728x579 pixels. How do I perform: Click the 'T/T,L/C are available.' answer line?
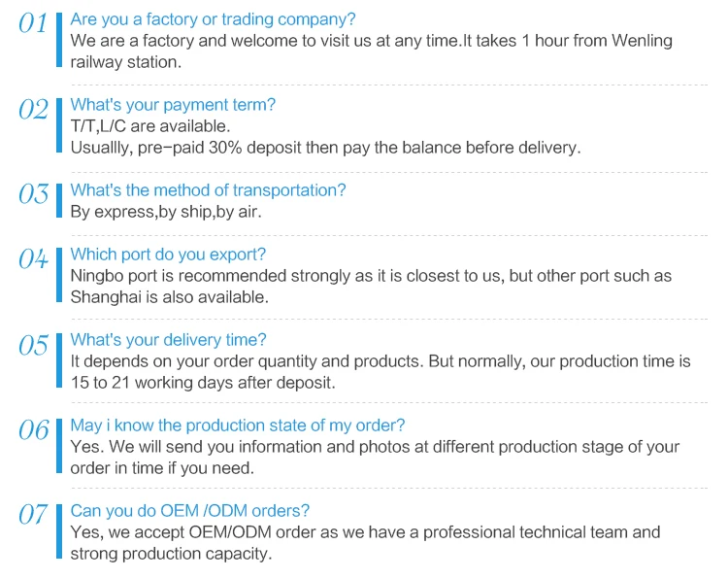150,126
